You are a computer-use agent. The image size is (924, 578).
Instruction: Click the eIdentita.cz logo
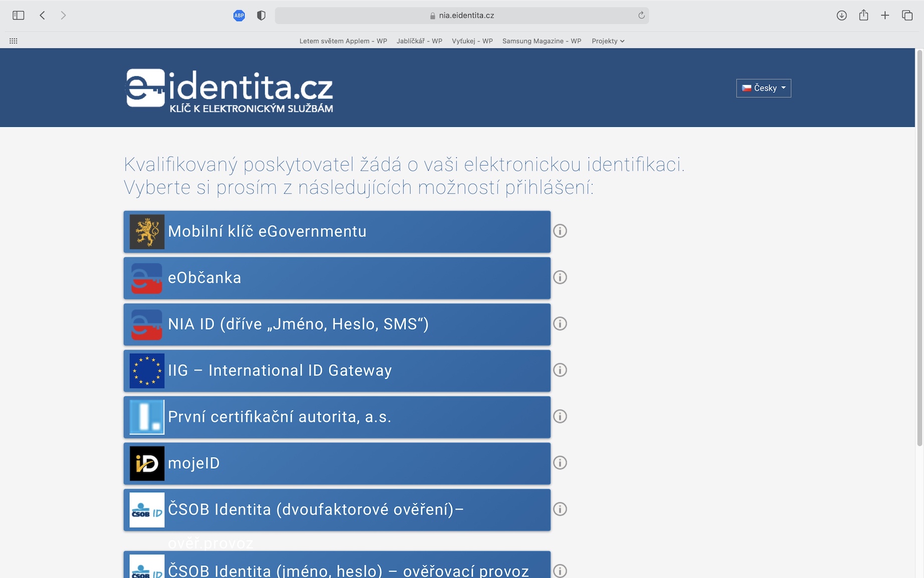coord(230,90)
